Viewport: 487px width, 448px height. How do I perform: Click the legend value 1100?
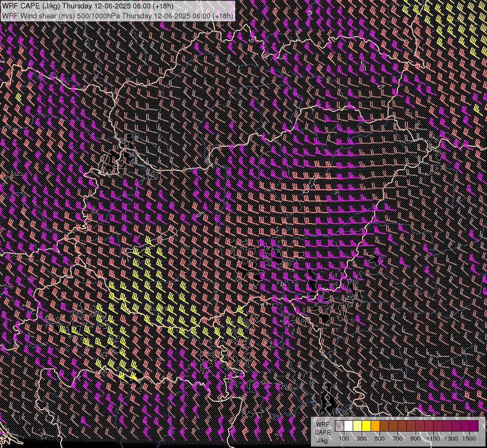433,439
